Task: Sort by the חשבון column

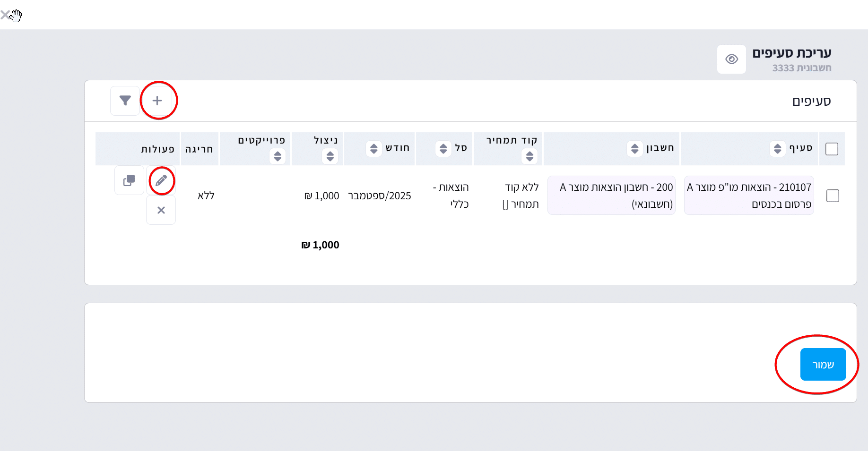Action: pos(635,148)
